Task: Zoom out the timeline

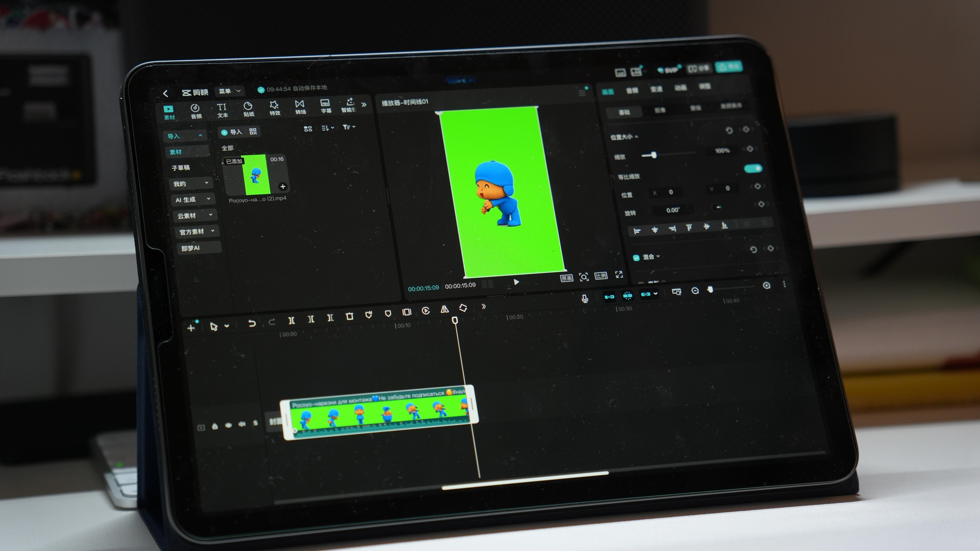Action: 695,291
